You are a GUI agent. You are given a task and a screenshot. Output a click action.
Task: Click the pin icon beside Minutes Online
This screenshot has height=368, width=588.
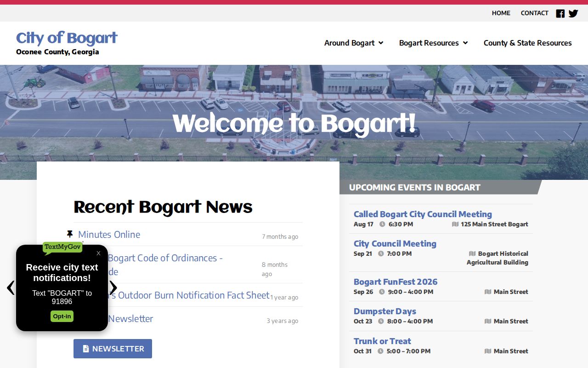(x=70, y=234)
